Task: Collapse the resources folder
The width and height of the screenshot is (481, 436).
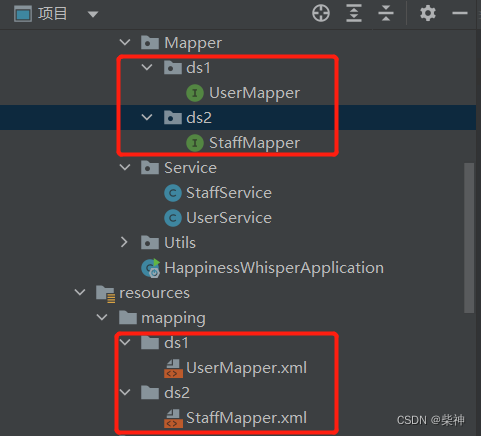Action: click(80, 292)
